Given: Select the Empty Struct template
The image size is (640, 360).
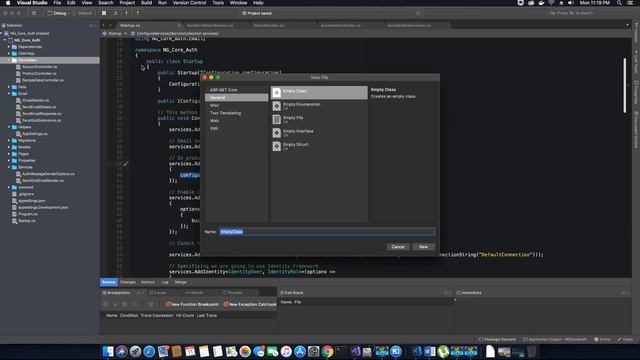Looking at the screenshot, I should point(319,146).
